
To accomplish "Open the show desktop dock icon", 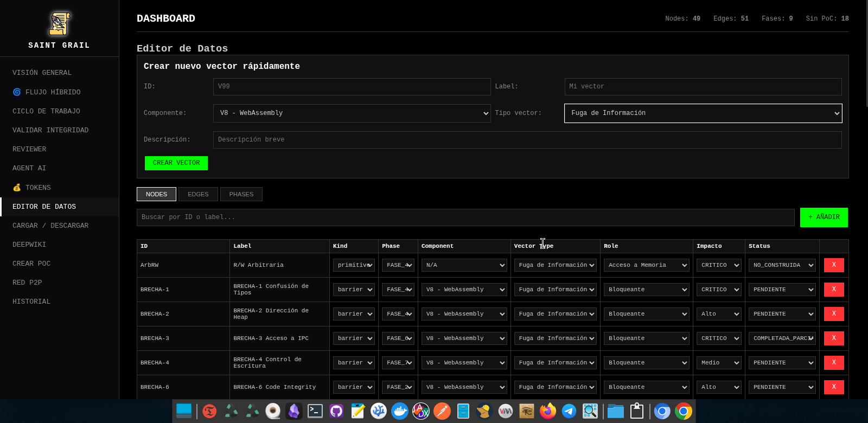I will click(184, 412).
